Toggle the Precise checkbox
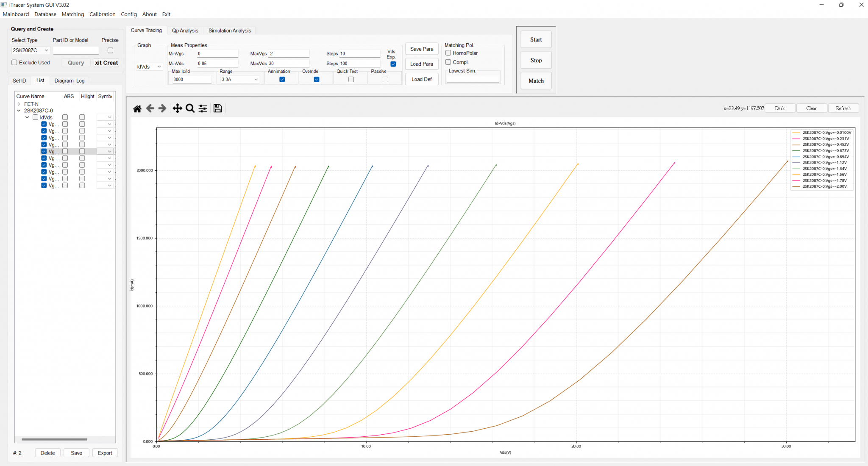The height and width of the screenshot is (466, 868). [111, 50]
